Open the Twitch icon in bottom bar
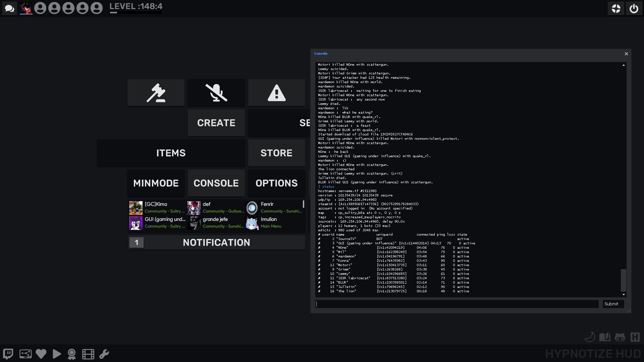 (8, 354)
